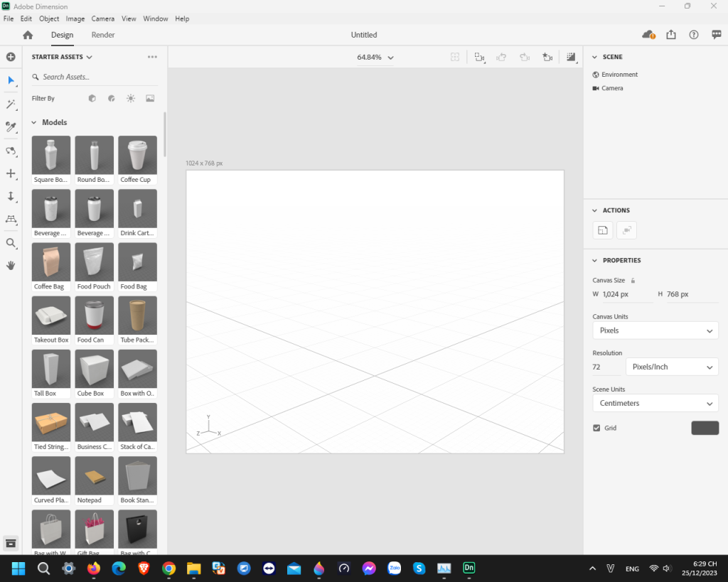Click the Add and Import Content plus icon
728x582 pixels.
point(11,57)
